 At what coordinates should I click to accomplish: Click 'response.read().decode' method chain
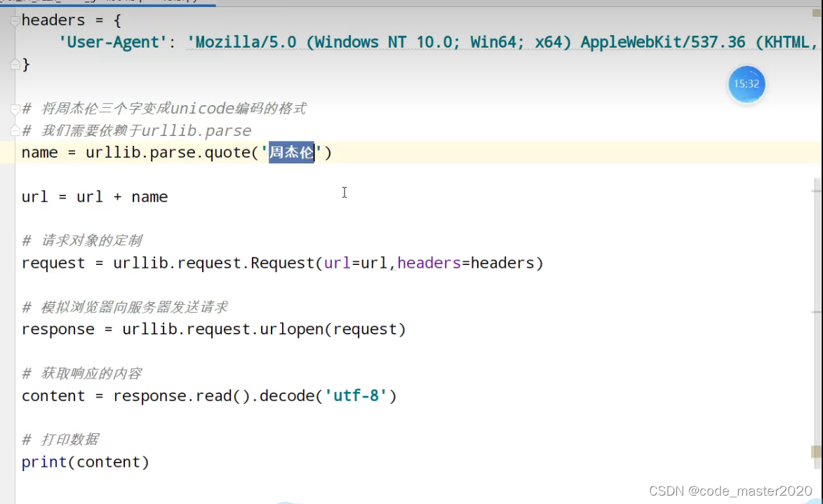coord(213,395)
